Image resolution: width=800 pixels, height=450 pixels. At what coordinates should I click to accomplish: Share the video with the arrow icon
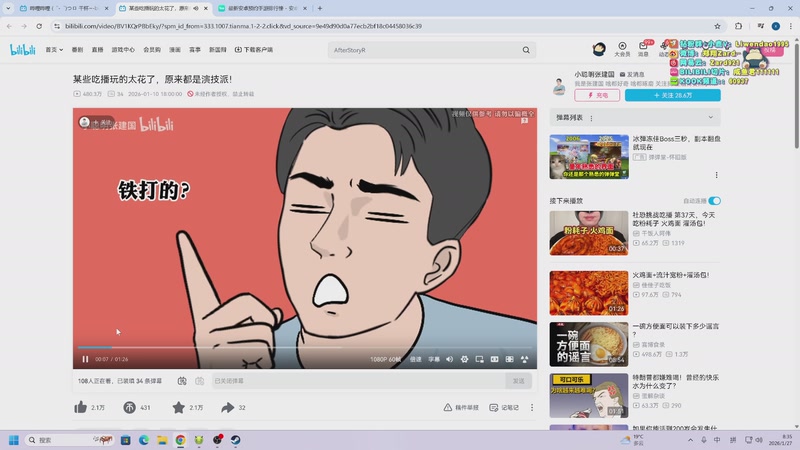click(228, 407)
